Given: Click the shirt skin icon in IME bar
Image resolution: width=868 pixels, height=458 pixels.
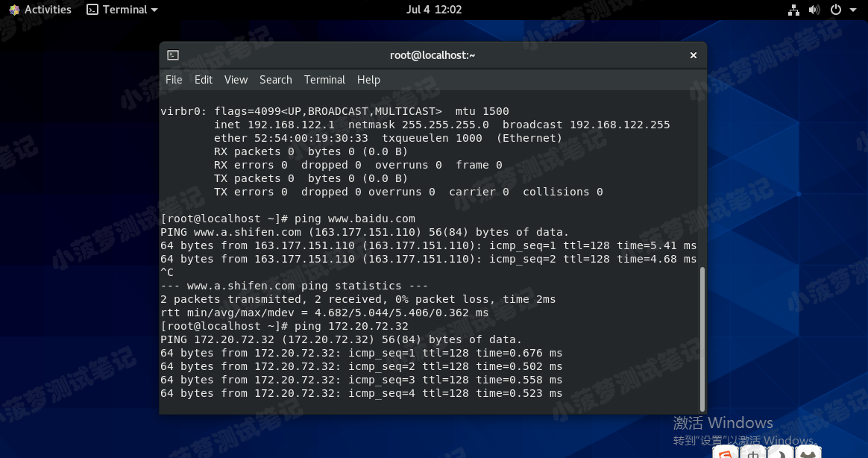Looking at the screenshot, I should click(807, 453).
